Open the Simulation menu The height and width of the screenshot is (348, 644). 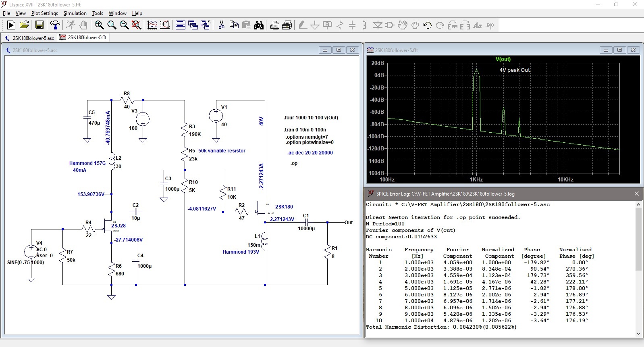[75, 13]
